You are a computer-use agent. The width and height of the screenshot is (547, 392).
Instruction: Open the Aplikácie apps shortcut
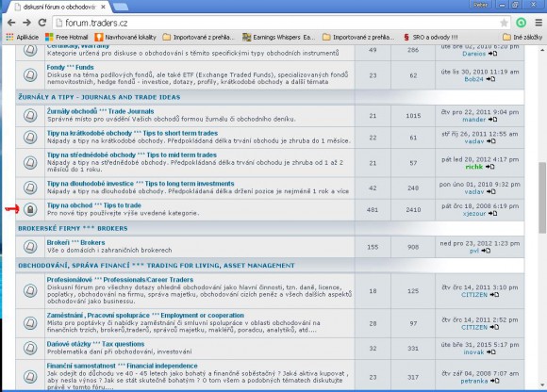(x=23, y=37)
